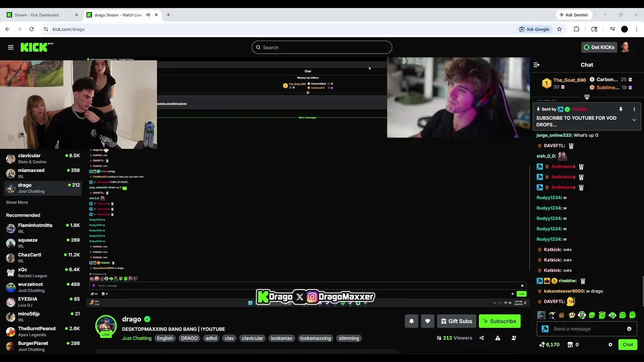Screen dimensions: 644x362
Task: Click the Ask Gemini button
Action: (573, 15)
